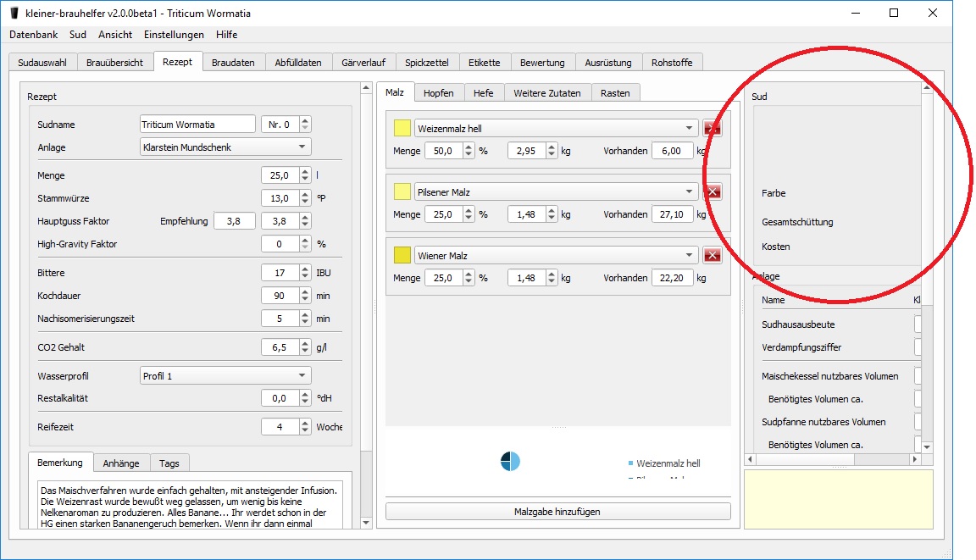Click the Kochdauer minutes field

pyautogui.click(x=280, y=297)
